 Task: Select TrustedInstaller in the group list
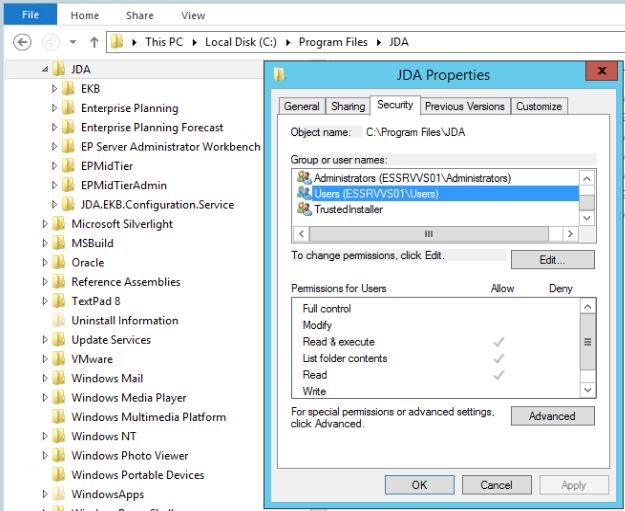pyautogui.click(x=436, y=209)
